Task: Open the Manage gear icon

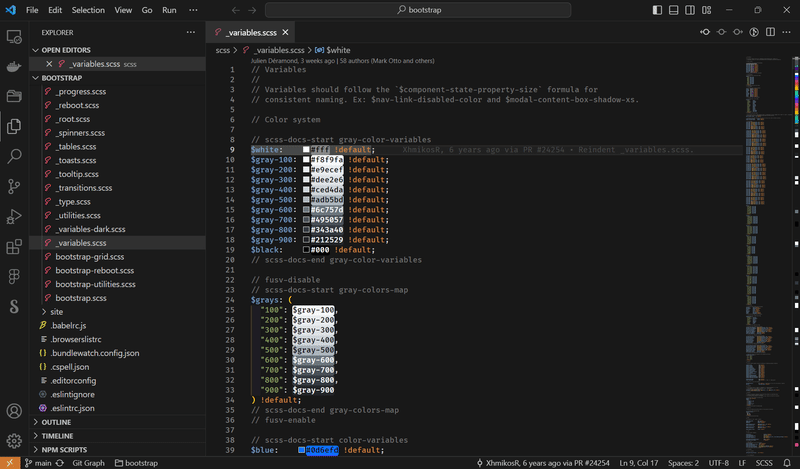Action: click(14, 441)
